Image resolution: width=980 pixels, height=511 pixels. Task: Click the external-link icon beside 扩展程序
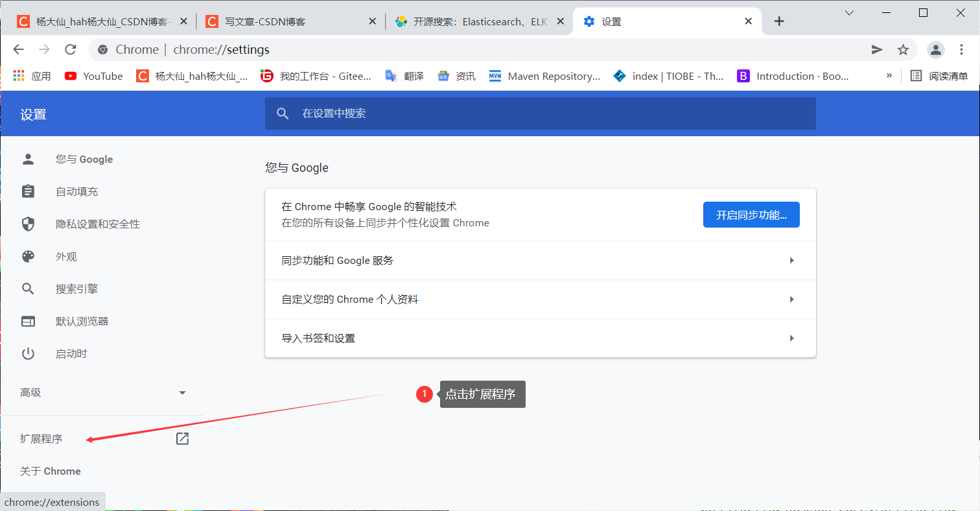pos(183,439)
